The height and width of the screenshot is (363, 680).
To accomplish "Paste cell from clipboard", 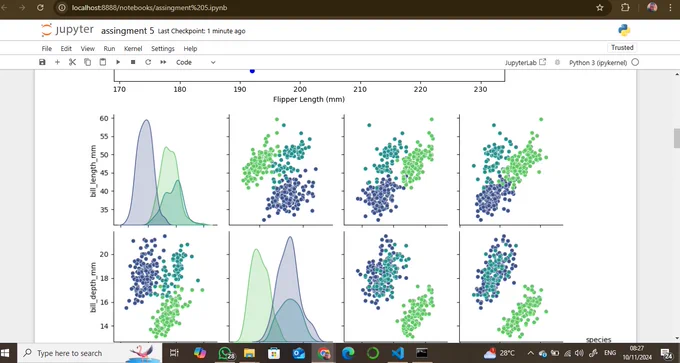I will pyautogui.click(x=103, y=62).
